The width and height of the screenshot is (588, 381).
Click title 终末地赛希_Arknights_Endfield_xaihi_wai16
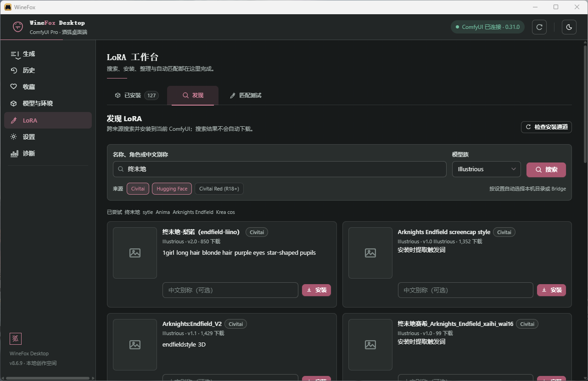[455, 324]
